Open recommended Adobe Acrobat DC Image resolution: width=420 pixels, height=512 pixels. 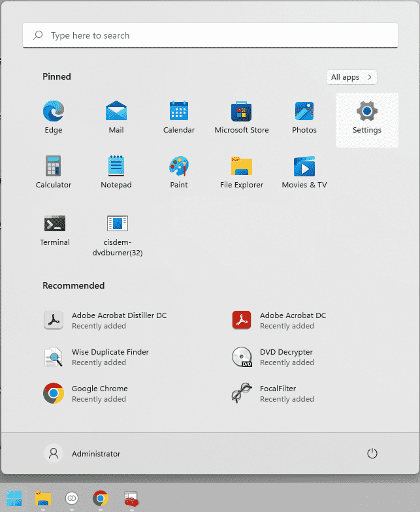coord(279,320)
